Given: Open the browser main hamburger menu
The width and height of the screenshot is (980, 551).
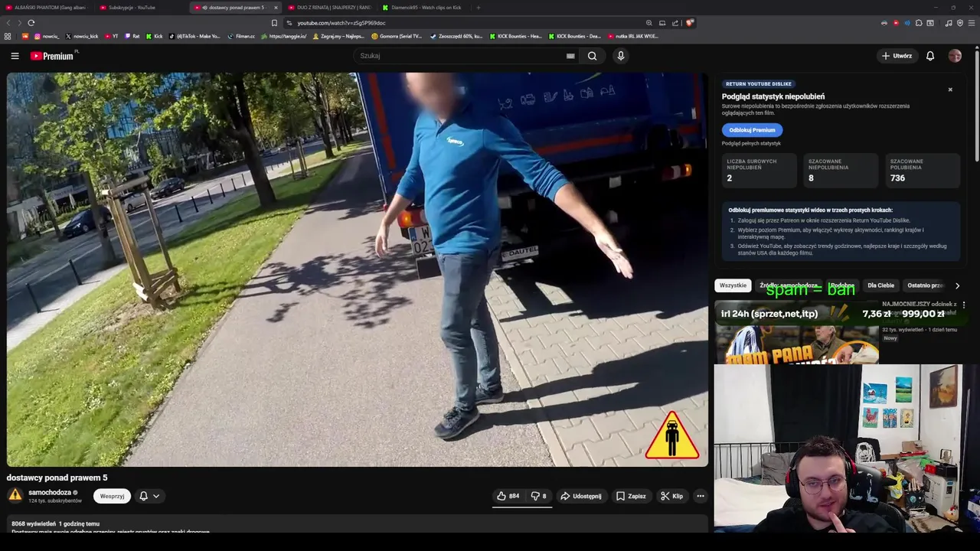Looking at the screenshot, I should pos(972,23).
